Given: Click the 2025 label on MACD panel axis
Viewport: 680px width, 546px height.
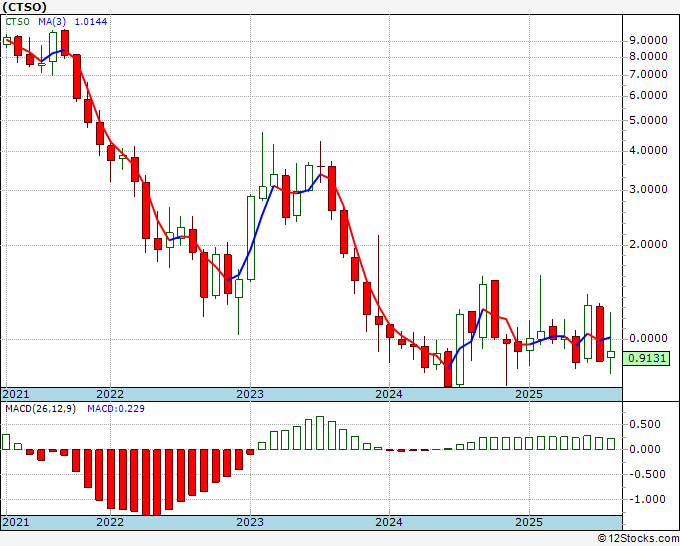Looking at the screenshot, I should click(529, 522).
